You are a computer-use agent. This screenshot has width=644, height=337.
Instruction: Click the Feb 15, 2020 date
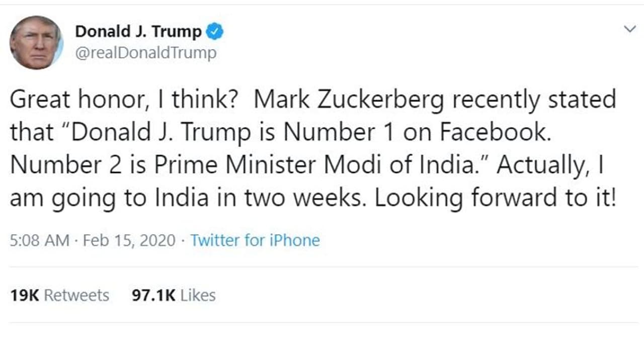[129, 240]
